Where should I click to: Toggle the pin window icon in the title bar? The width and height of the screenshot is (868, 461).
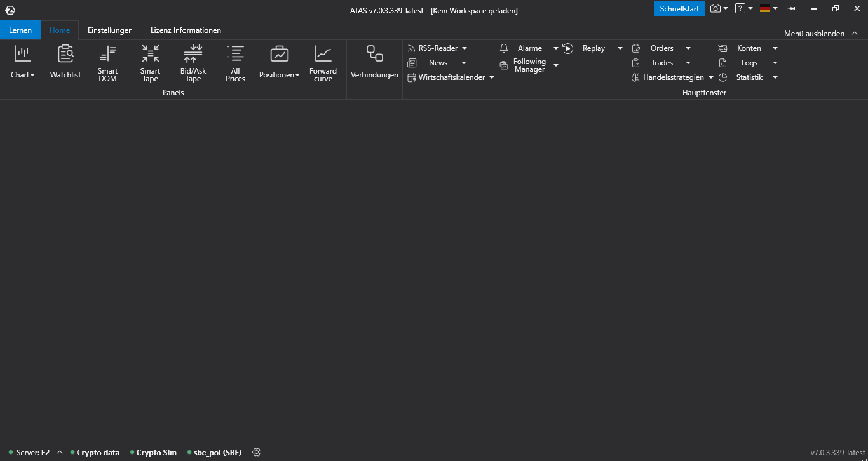(x=792, y=9)
